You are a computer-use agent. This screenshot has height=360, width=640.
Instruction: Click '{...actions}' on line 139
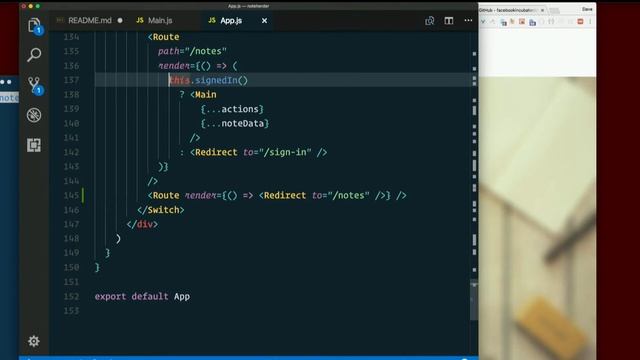pos(232,109)
